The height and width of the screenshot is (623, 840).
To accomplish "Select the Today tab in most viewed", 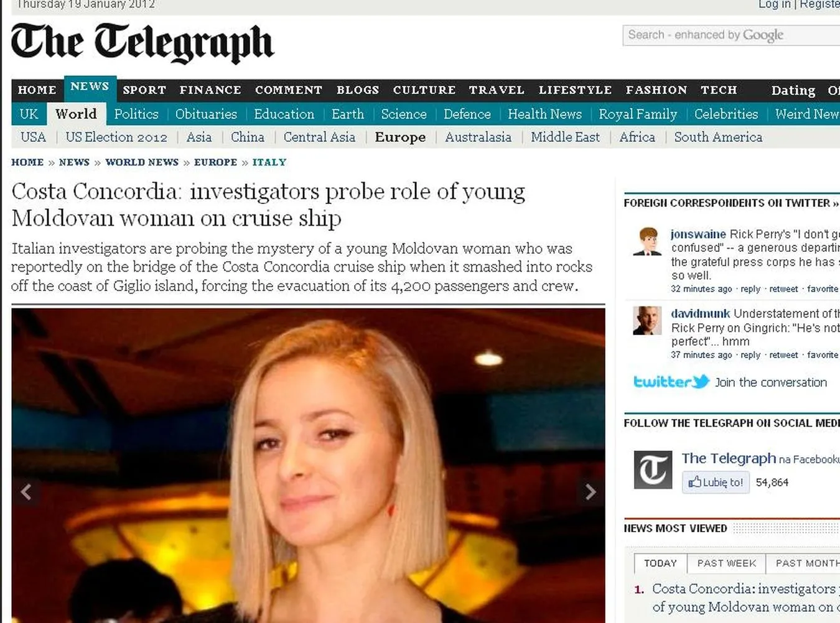I will [660, 563].
